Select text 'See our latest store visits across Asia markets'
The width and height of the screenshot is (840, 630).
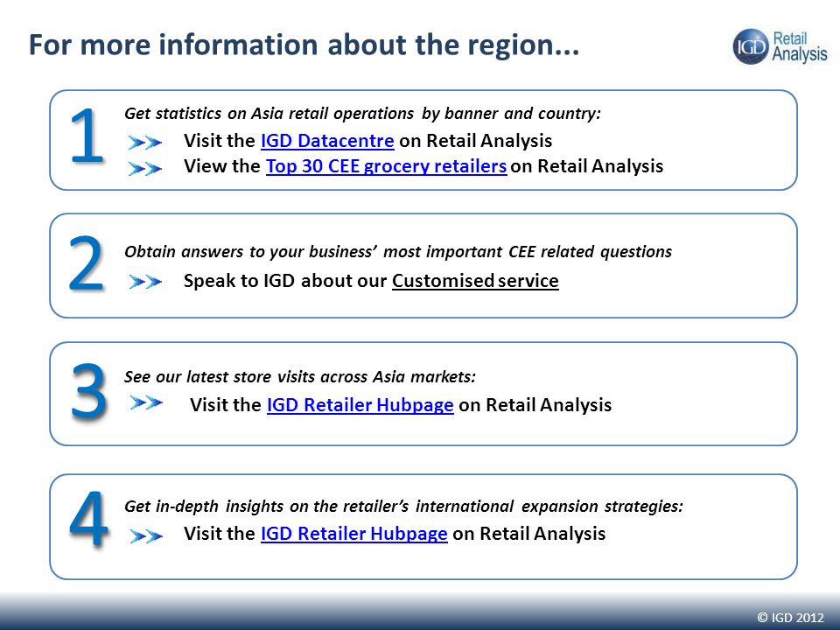click(x=297, y=376)
